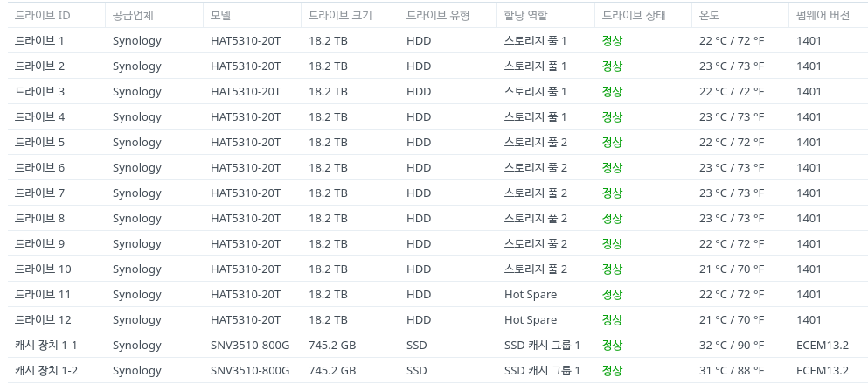Image resolution: width=868 pixels, height=385 pixels.
Task: Click 정상 status of 드라이브 3
Action: point(612,91)
